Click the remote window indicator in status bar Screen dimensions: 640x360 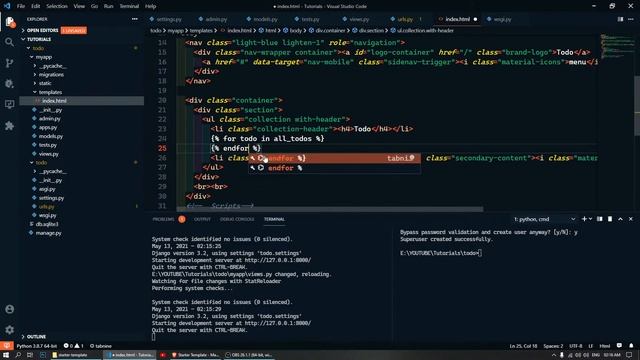tap(7, 346)
